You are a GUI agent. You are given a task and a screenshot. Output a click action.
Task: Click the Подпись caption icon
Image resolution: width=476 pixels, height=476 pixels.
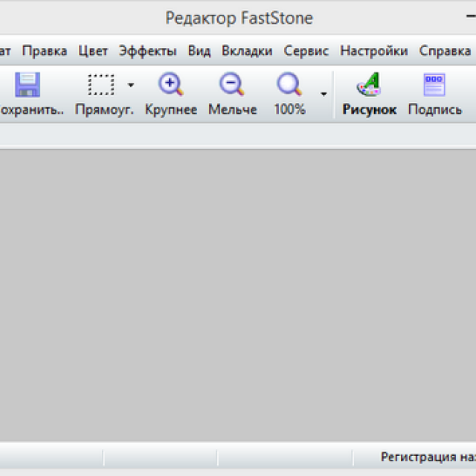point(434,86)
